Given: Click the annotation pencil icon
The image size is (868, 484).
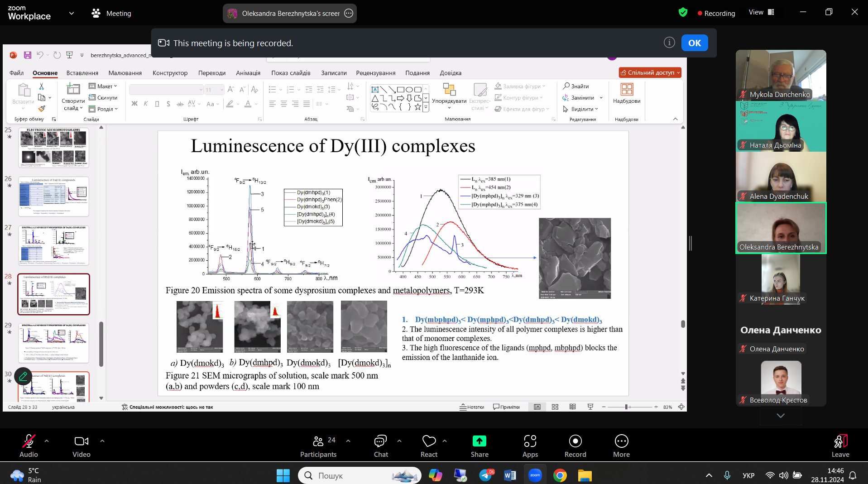Looking at the screenshot, I should pos(23,376).
